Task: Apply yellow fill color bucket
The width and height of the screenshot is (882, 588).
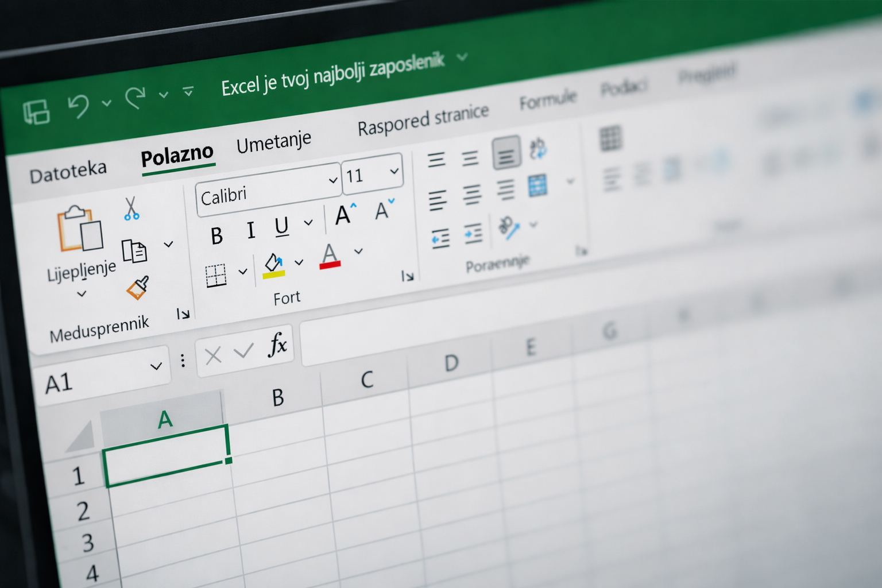Action: point(274,266)
